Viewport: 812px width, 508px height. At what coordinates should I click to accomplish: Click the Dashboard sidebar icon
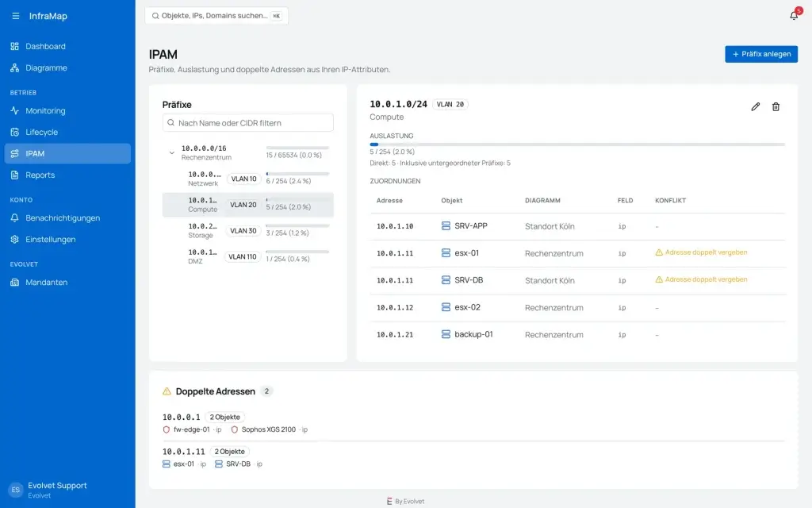pos(14,46)
